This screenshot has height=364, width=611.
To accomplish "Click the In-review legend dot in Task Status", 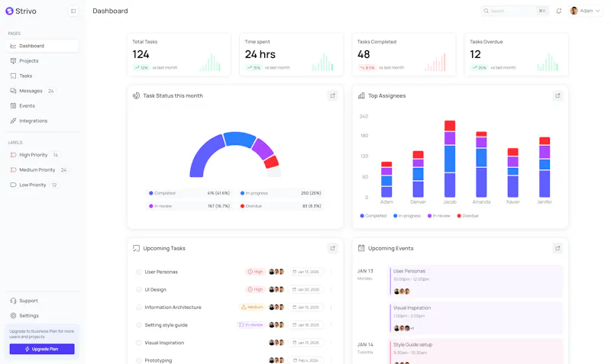I will click(x=150, y=206).
